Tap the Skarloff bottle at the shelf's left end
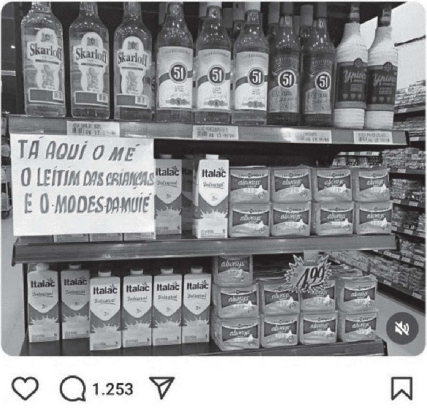Viewport: 427px width, 409px height. 43,60
